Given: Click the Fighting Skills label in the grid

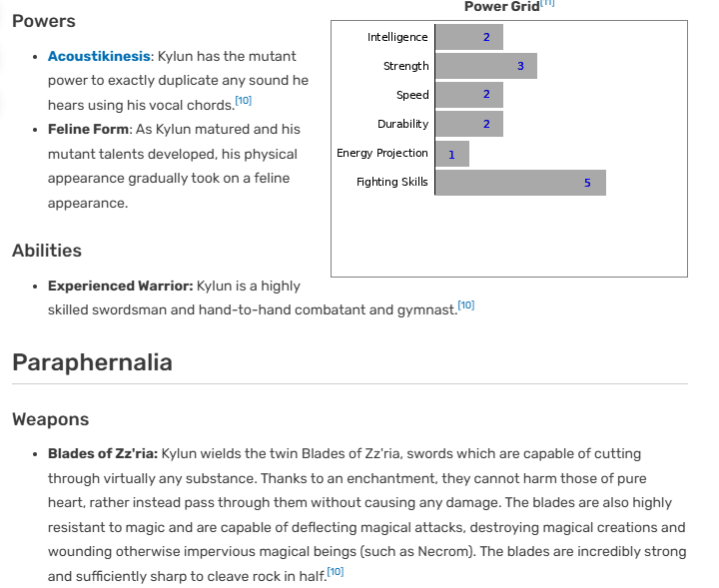Looking at the screenshot, I should [392, 182].
